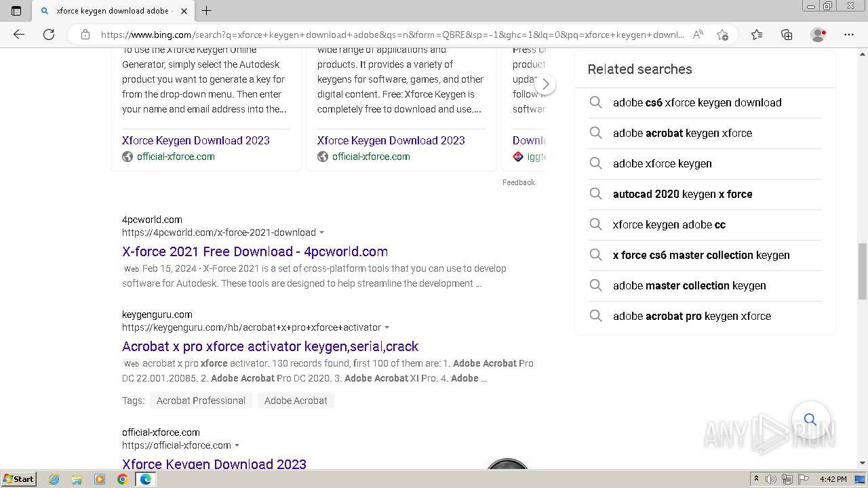Select related search adobe acrobat keygen xforce
Viewport: 868px width, 488px height.
[x=682, y=133]
